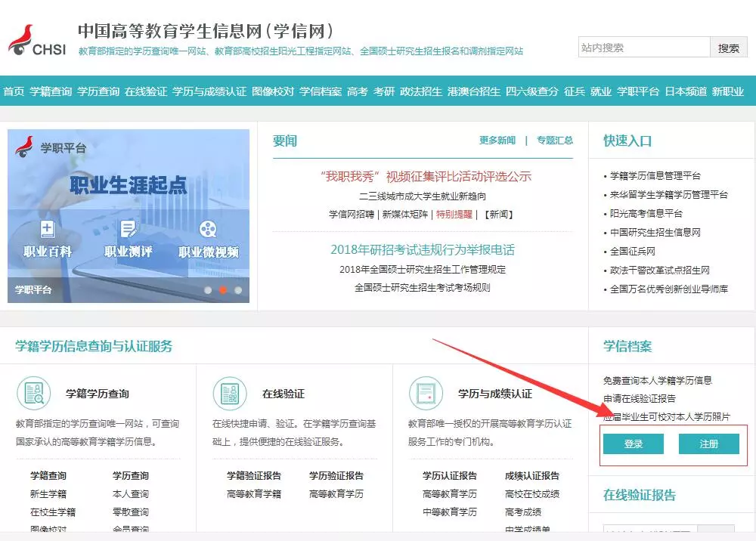Open the 职业测评 icon in the banner

tap(129, 229)
